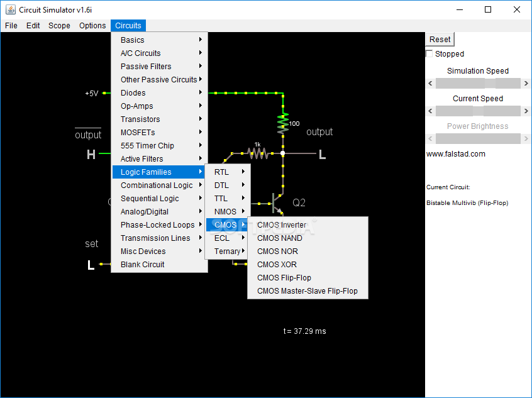Open the File menu
The width and height of the screenshot is (532, 398).
(x=11, y=25)
